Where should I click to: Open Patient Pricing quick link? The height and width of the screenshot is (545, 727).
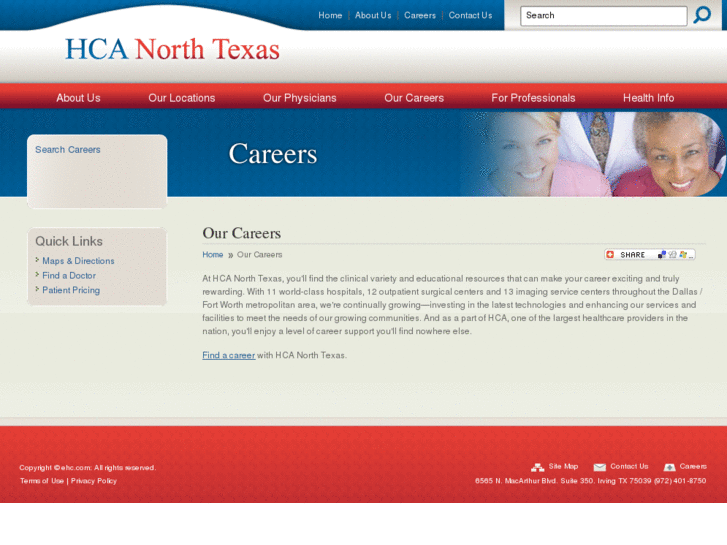[x=71, y=290]
